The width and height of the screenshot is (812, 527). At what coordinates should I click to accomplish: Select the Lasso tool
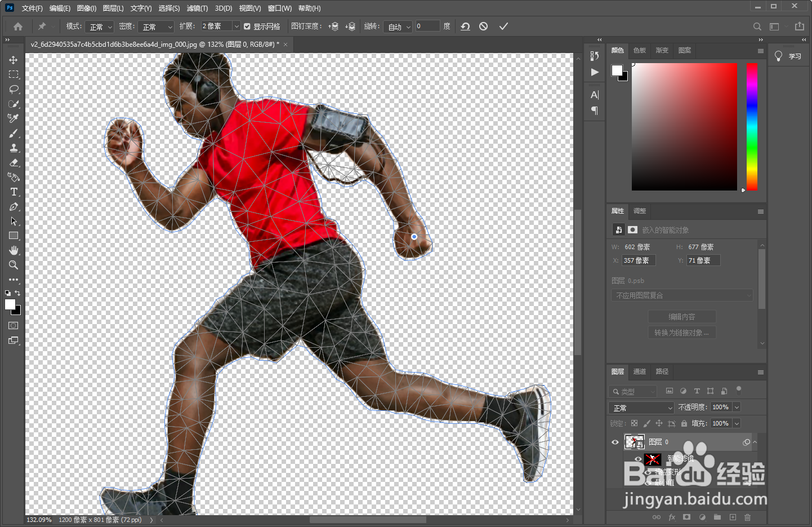coord(14,89)
